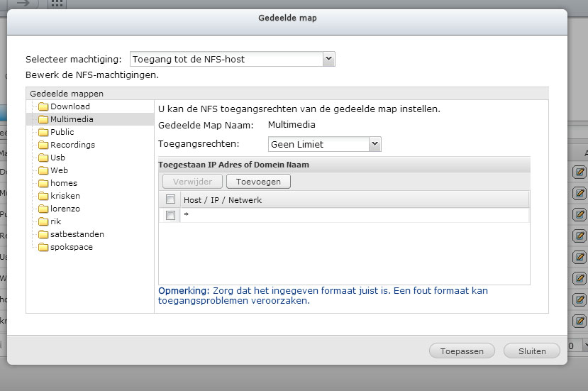This screenshot has height=391, width=588.
Task: Tick the checkbox next to the asterisk entry
Action: [x=171, y=215]
